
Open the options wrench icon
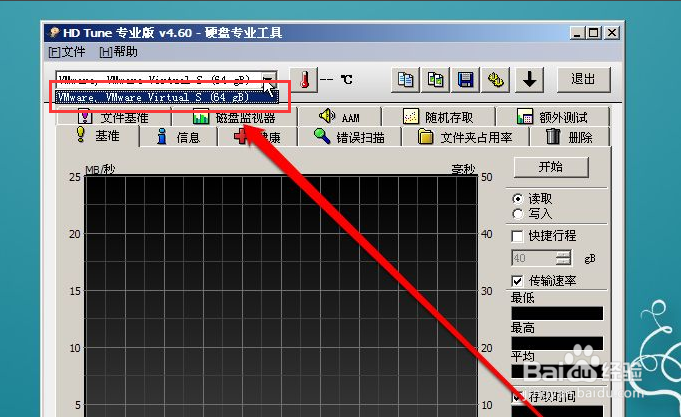[496, 80]
